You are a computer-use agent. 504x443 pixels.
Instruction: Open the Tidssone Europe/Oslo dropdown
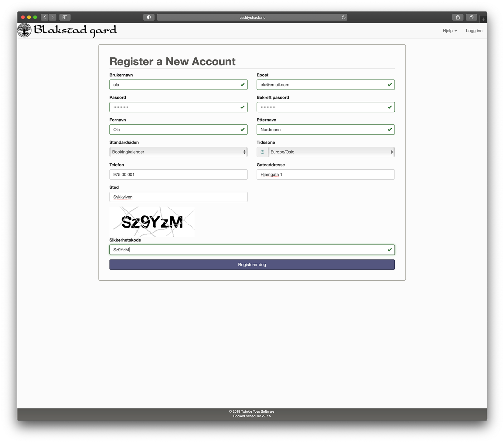(x=331, y=152)
